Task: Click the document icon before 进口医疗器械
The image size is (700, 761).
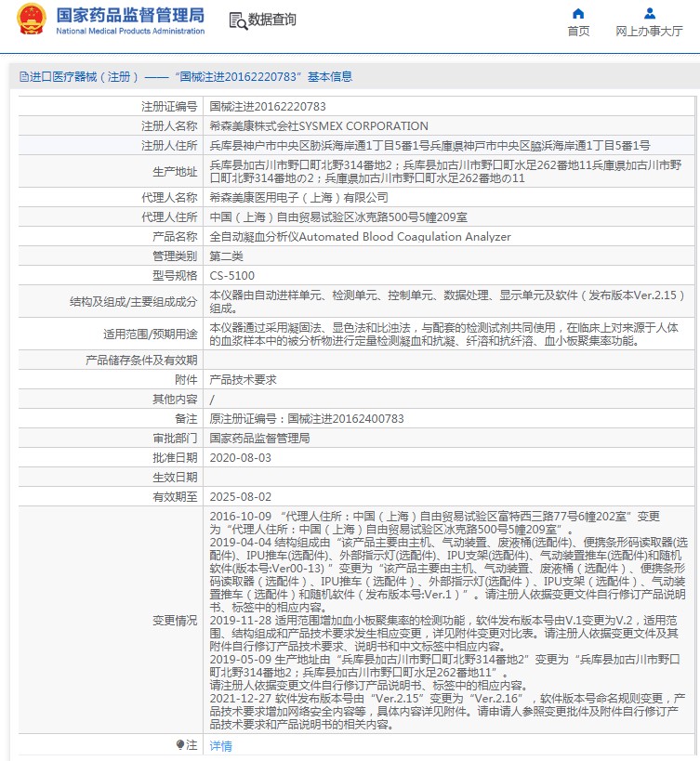Action: (23, 77)
